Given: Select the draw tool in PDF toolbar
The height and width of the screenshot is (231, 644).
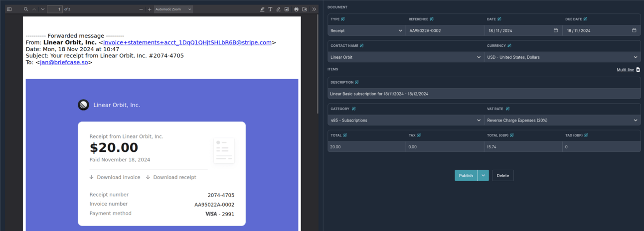Looking at the screenshot, I should tap(278, 9).
